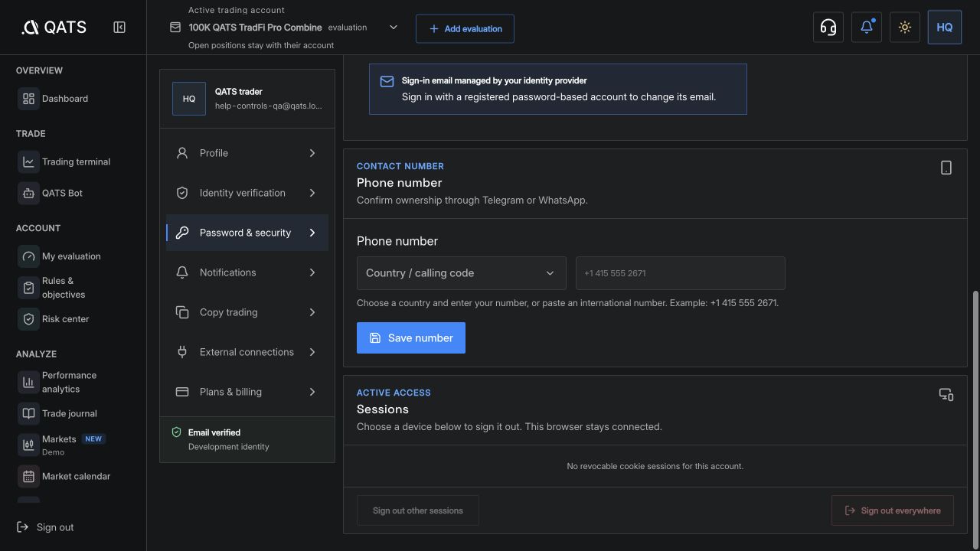The image size is (980, 551).
Task: Click the Save number button
Action: (x=411, y=337)
